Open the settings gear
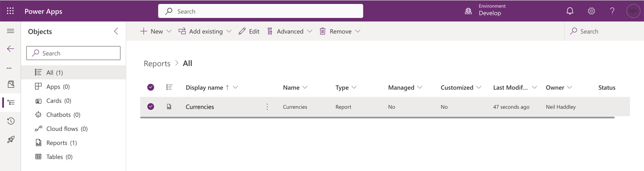The image size is (644, 171). point(591,11)
